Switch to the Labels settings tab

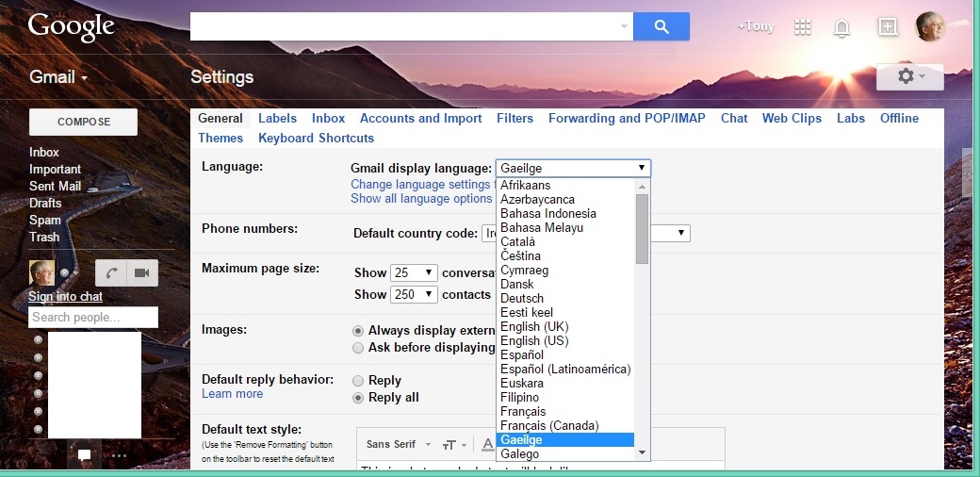point(277,118)
